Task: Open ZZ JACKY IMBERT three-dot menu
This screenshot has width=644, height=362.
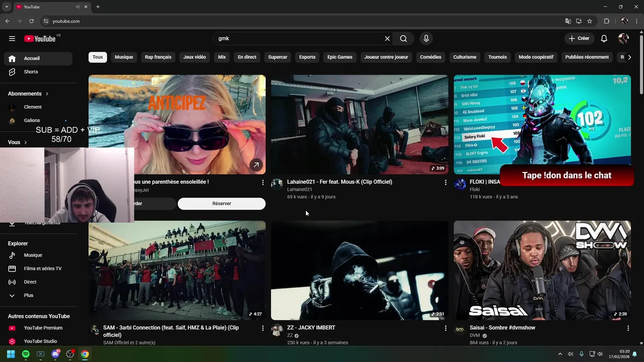Action: point(445,328)
